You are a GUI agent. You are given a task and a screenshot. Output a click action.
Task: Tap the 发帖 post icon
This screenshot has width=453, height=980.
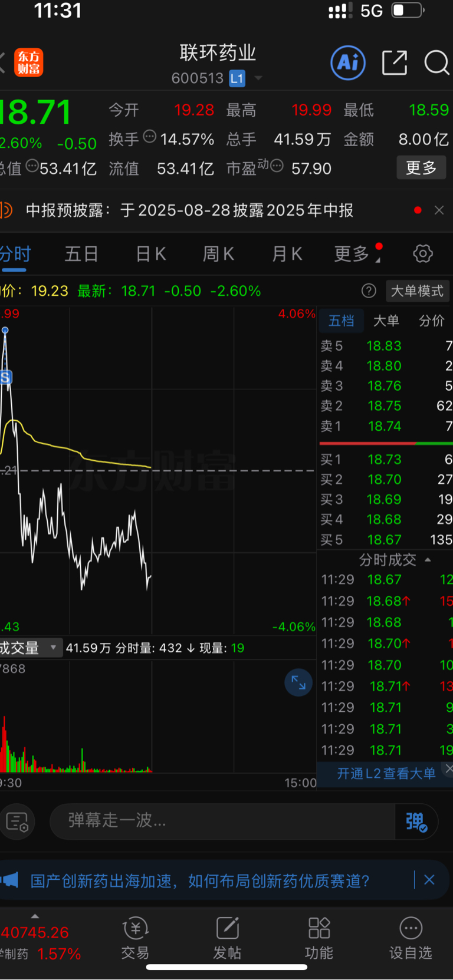click(227, 939)
